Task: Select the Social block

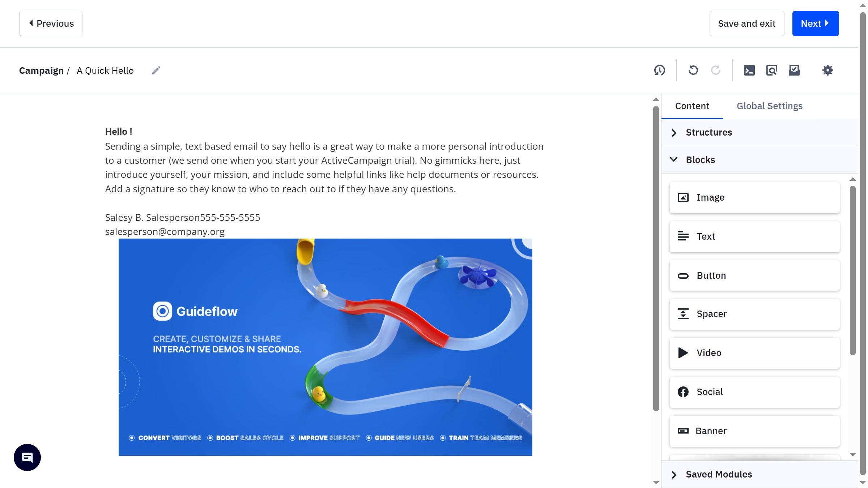Action: point(754,392)
